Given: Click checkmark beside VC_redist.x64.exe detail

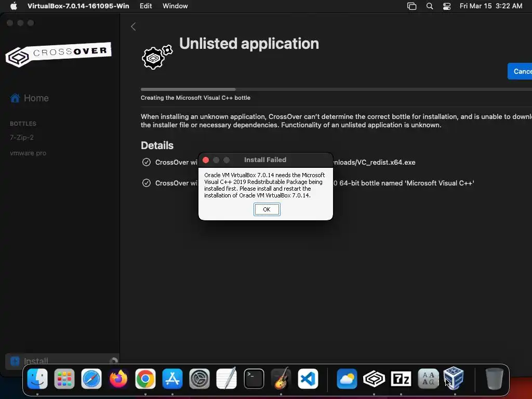Looking at the screenshot, I should 146,162.
